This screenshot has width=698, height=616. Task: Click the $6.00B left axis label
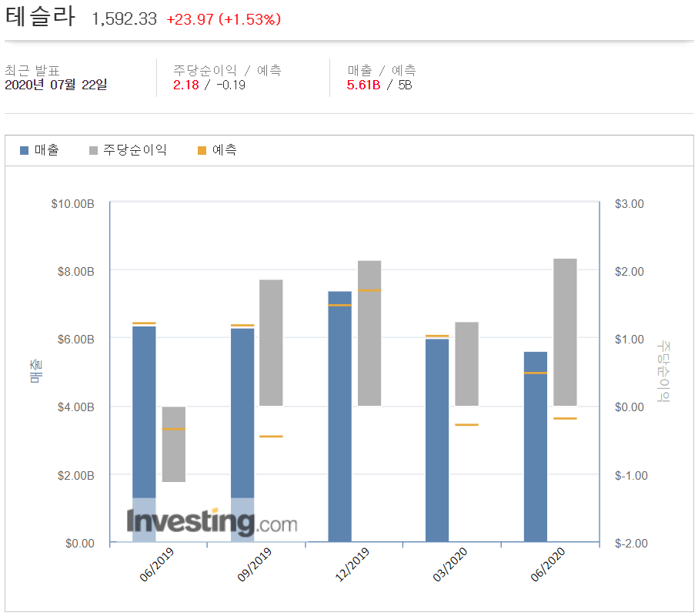coord(76,340)
